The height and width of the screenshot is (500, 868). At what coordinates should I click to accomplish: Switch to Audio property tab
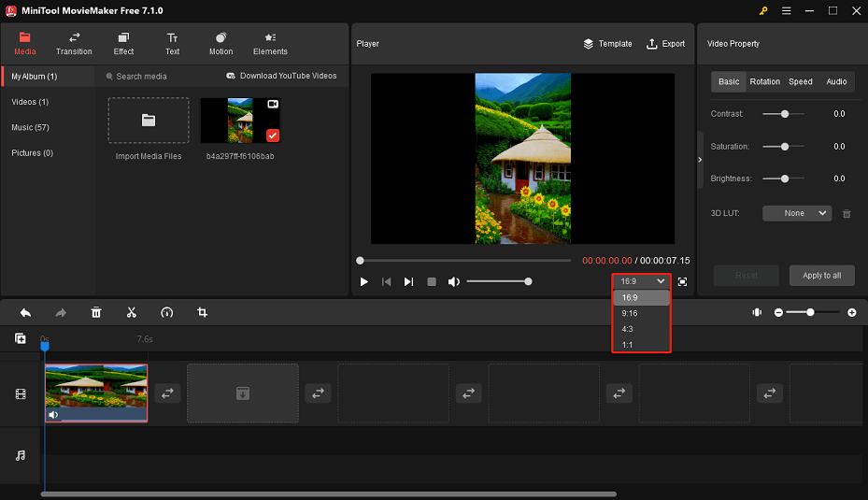pyautogui.click(x=836, y=81)
